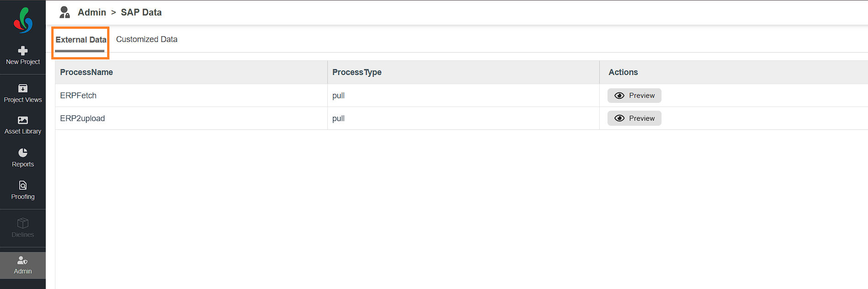Click the app logo in sidebar

click(23, 20)
